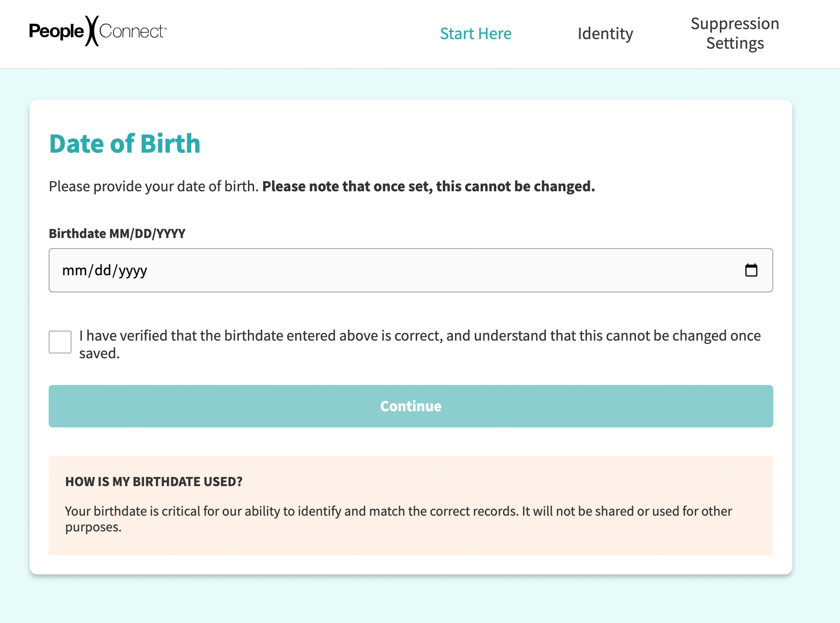Viewport: 840px width, 623px height.
Task: Select the yyyy year segment
Action: coord(133,270)
